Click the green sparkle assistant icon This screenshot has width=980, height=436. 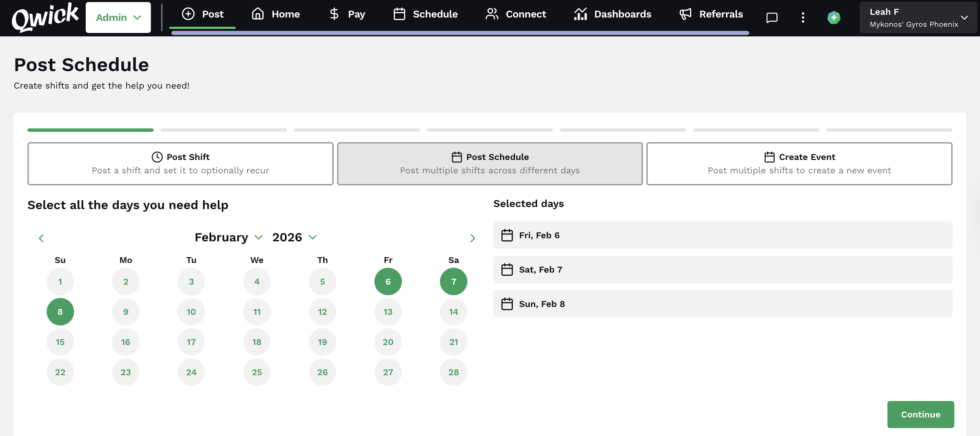(x=834, y=18)
